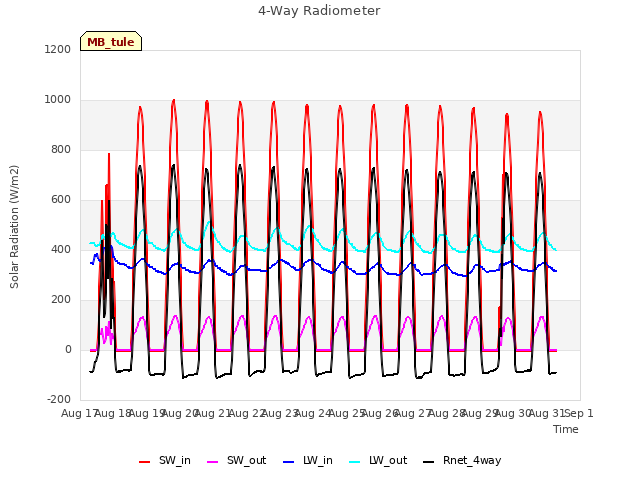Toggle the LW_in legend entry
Screen dimensions: 640x480
[x=308, y=460]
